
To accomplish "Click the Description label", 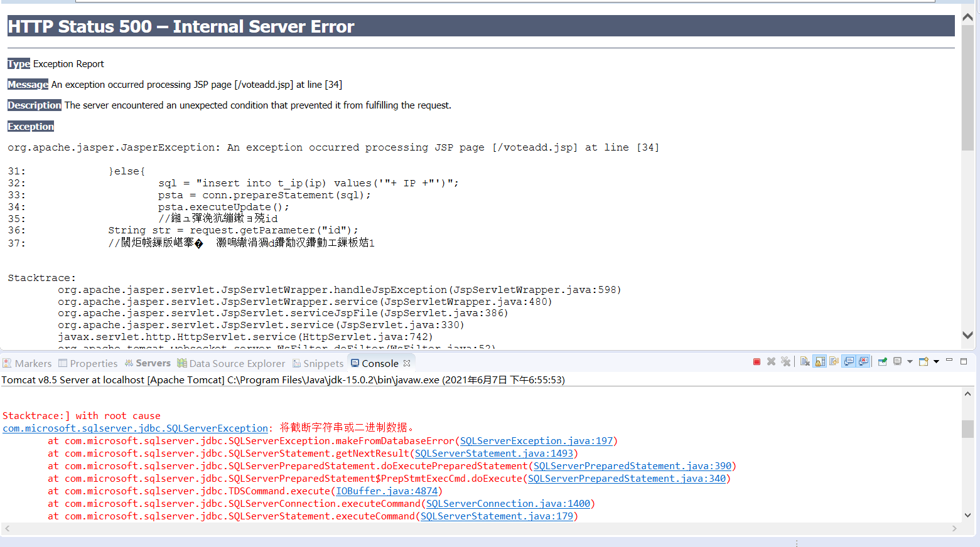I will point(35,105).
